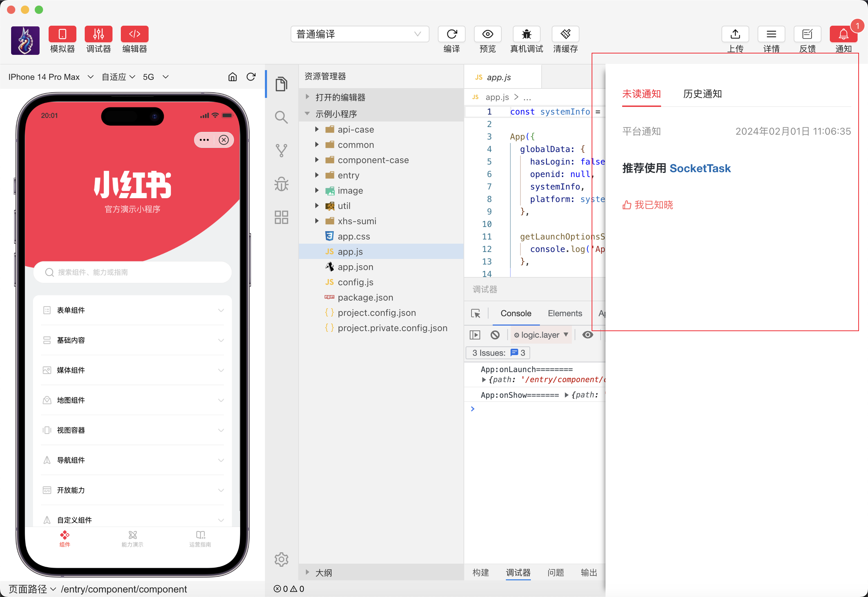The width and height of the screenshot is (868, 597).
Task: Click the 3 Issues badge
Action: 498,353
